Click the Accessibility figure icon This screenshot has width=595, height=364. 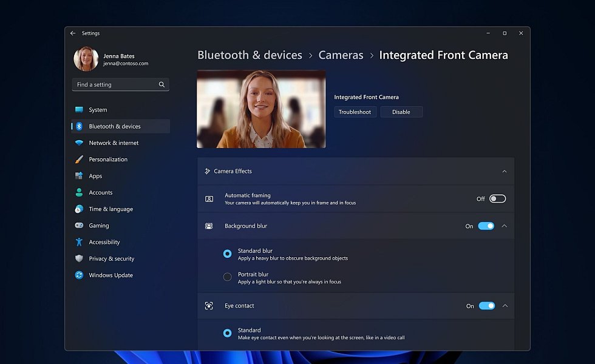79,242
